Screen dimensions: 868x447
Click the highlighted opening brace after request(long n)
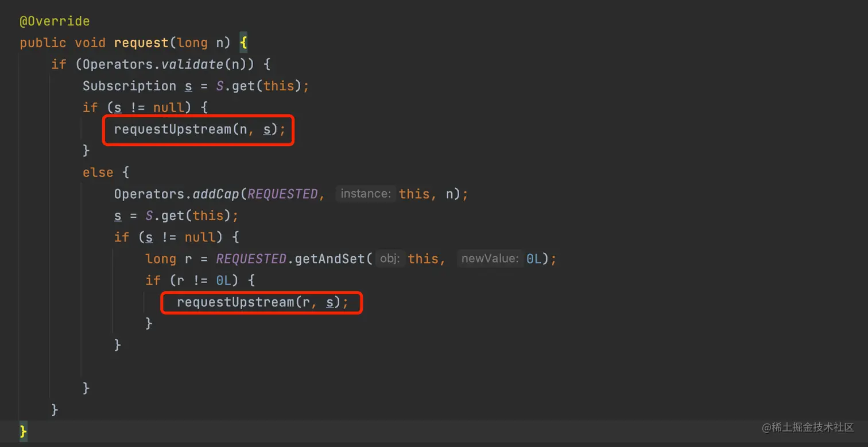pyautogui.click(x=243, y=43)
